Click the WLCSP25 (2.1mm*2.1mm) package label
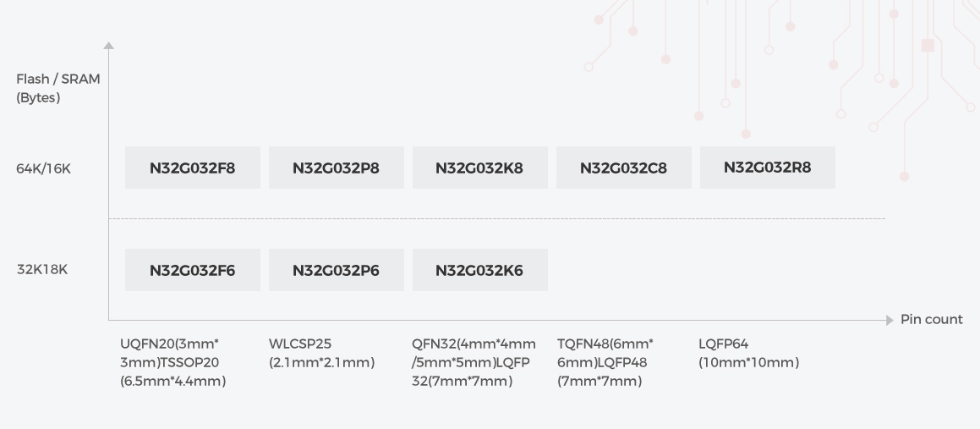This screenshot has height=429, width=980. tap(321, 354)
